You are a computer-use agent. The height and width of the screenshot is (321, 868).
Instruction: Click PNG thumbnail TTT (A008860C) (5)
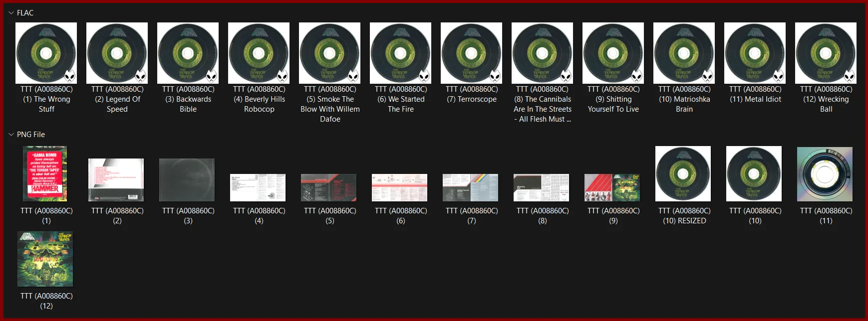329,187
